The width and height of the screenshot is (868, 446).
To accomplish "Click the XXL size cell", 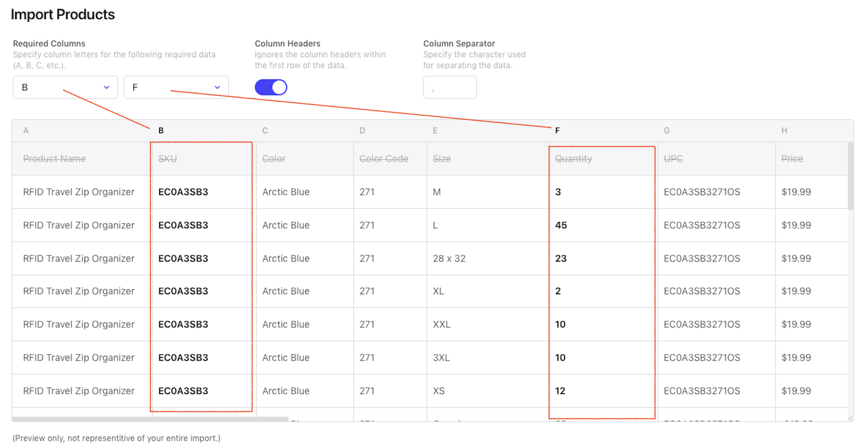I will click(441, 324).
